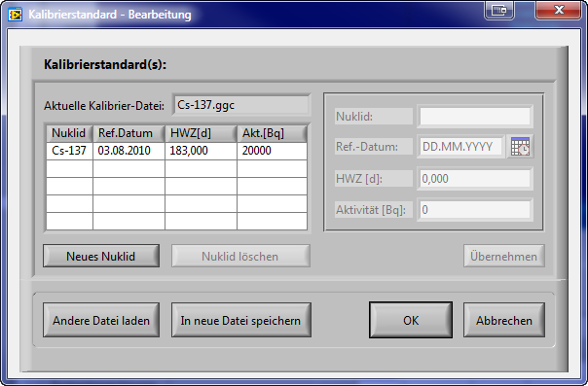Click the Kalibrierstandard(s): heading
The image size is (588, 386).
pos(105,64)
